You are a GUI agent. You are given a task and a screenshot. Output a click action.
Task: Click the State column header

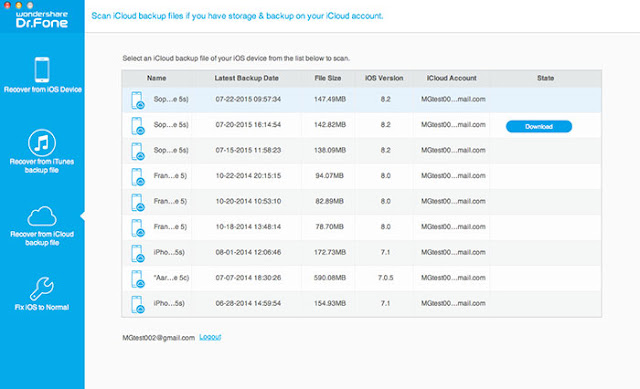point(545,78)
